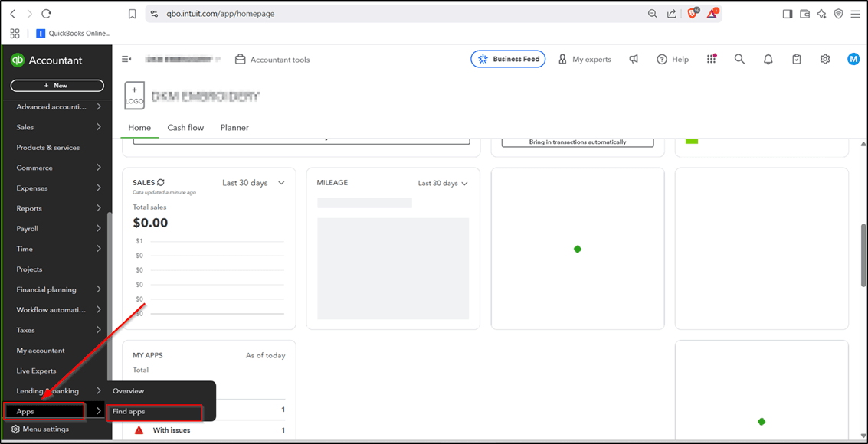
Task: Click the user profile avatar M
Action: (853, 59)
